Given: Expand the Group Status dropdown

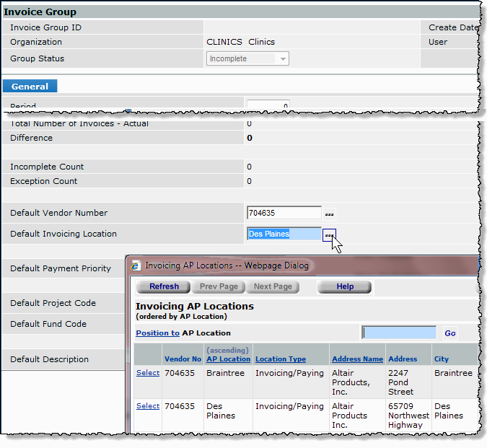Looking at the screenshot, I should coord(282,59).
